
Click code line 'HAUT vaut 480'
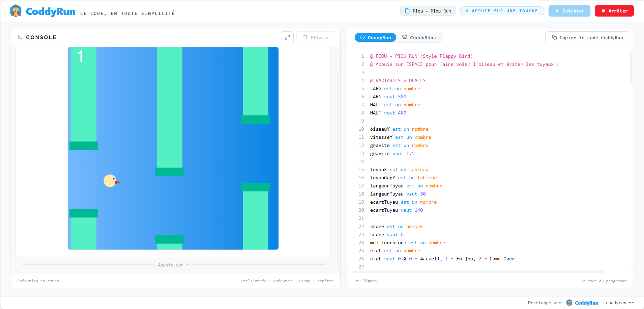[388, 113]
